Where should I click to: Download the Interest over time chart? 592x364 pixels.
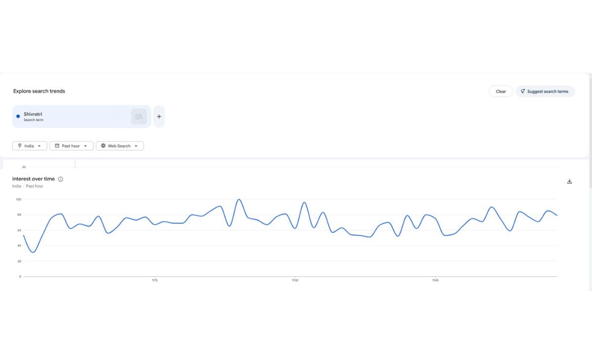[x=569, y=182]
